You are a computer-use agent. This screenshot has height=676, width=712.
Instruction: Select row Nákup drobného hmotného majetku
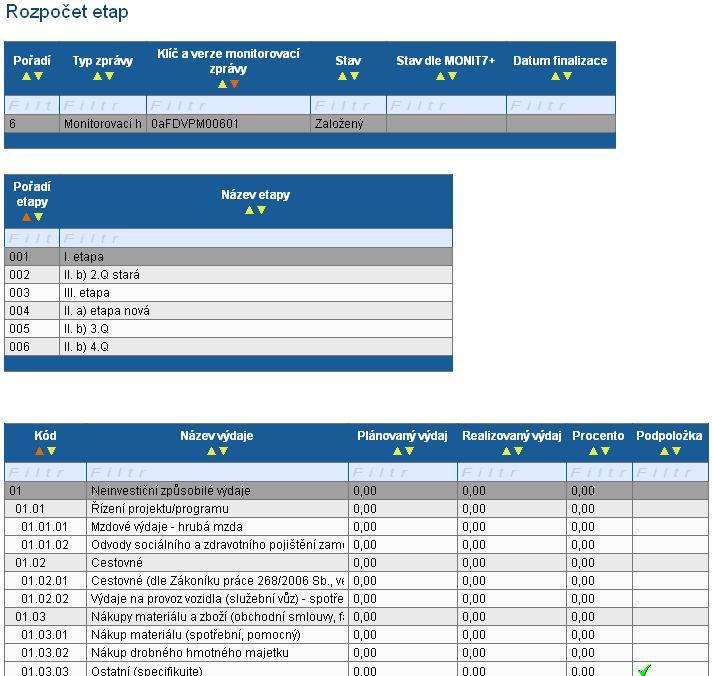click(x=356, y=653)
